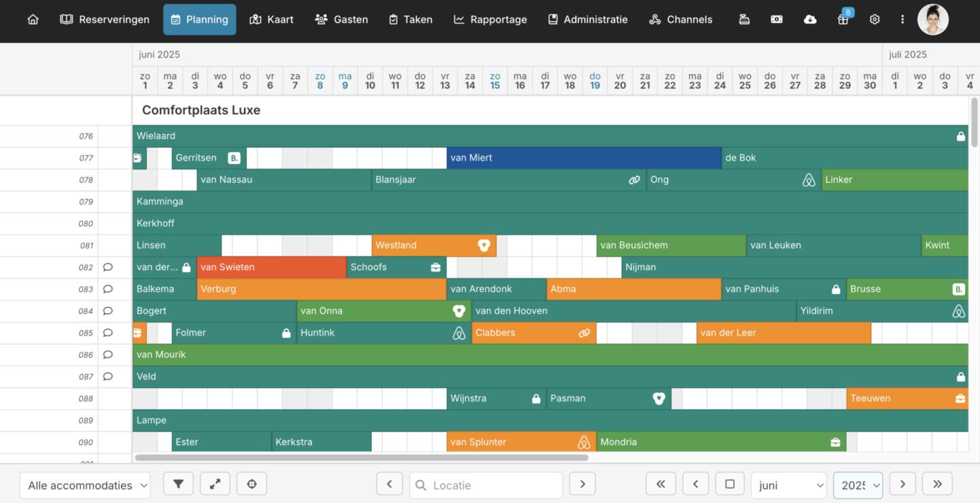
Task: Go to the home icon
Action: click(33, 20)
